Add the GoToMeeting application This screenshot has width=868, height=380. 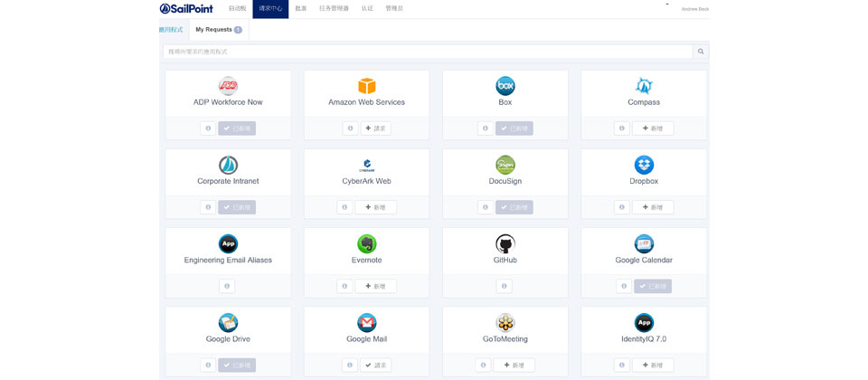click(x=514, y=365)
